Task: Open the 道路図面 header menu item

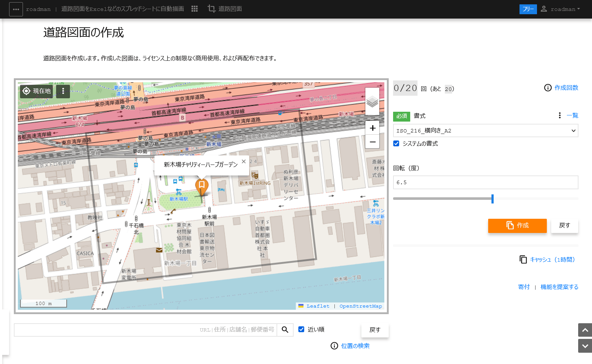Action: (225, 9)
